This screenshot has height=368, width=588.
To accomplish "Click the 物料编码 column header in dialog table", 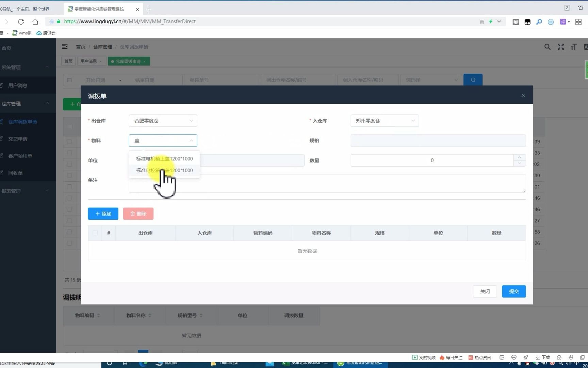I will [x=263, y=233].
